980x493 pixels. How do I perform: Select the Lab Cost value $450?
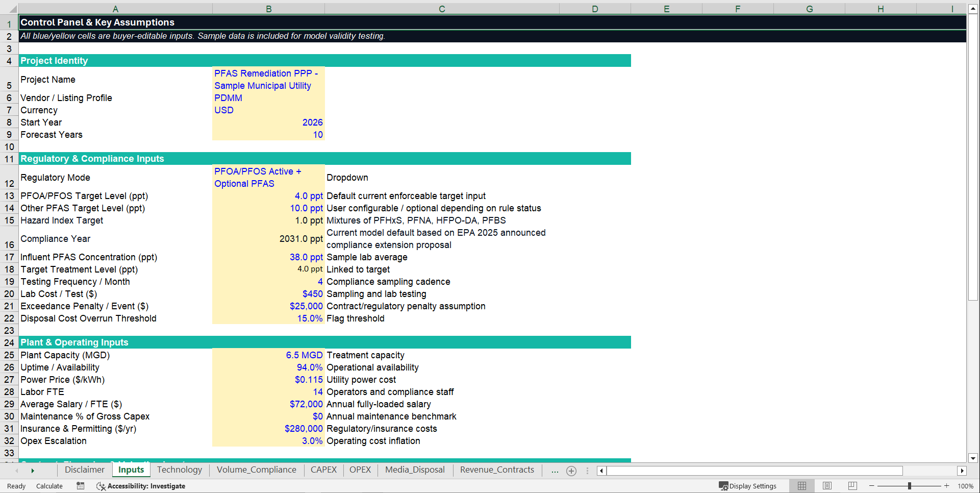tap(268, 294)
